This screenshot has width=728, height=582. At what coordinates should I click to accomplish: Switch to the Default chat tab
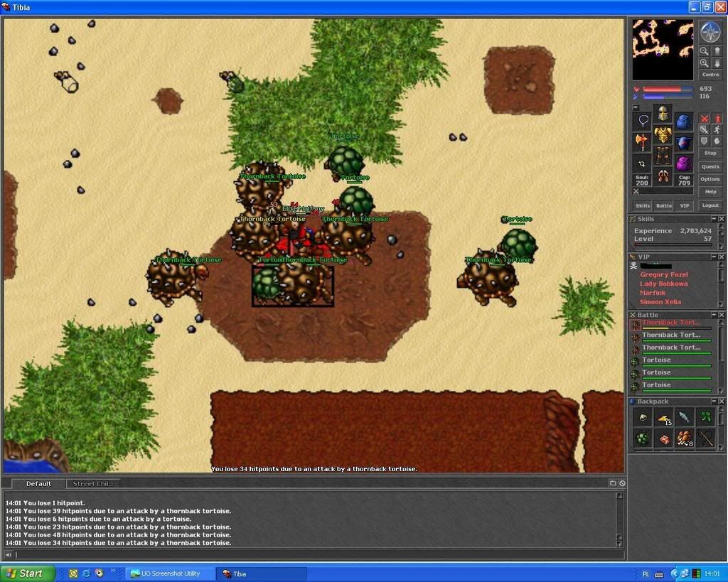(38, 484)
